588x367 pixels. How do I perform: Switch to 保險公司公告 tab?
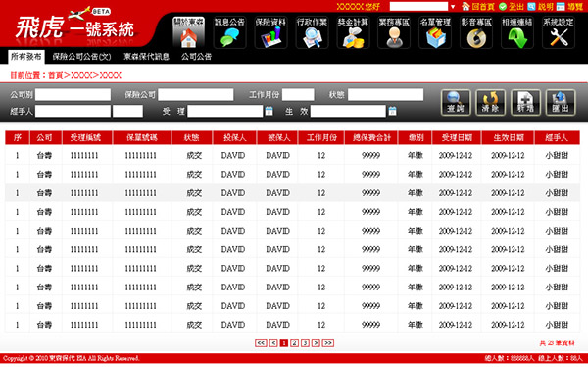pyautogui.click(x=81, y=57)
